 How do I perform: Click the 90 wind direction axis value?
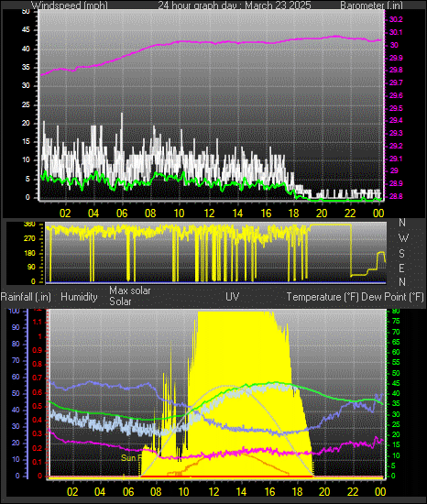pyautogui.click(x=31, y=268)
